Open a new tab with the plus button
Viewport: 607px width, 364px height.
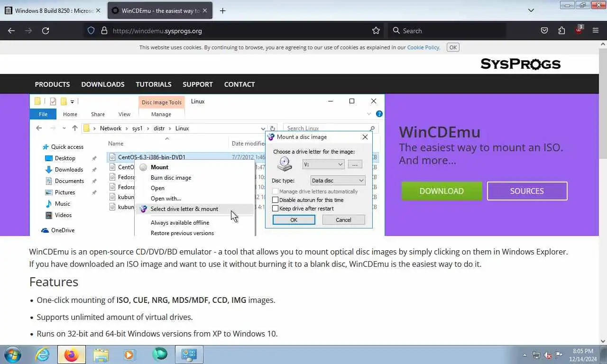click(x=222, y=10)
